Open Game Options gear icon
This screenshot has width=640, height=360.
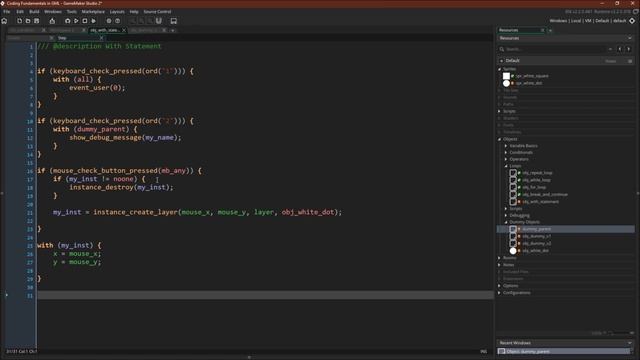tap(109, 21)
